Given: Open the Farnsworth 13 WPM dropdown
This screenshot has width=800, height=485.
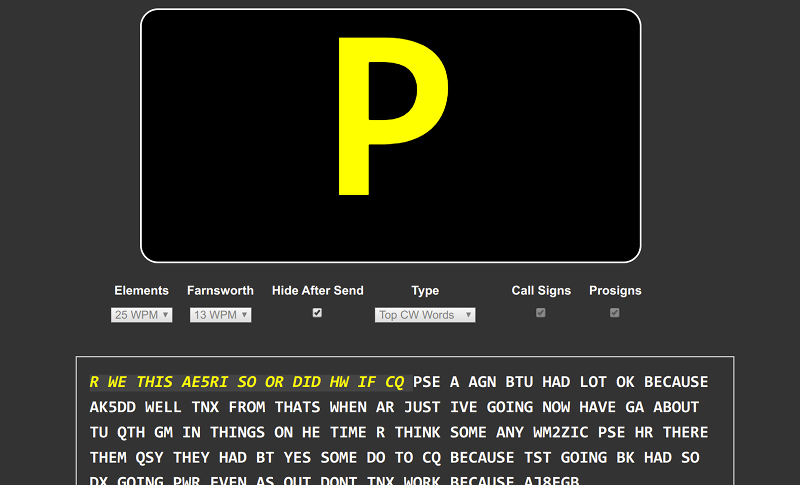Looking at the screenshot, I should 219,315.
